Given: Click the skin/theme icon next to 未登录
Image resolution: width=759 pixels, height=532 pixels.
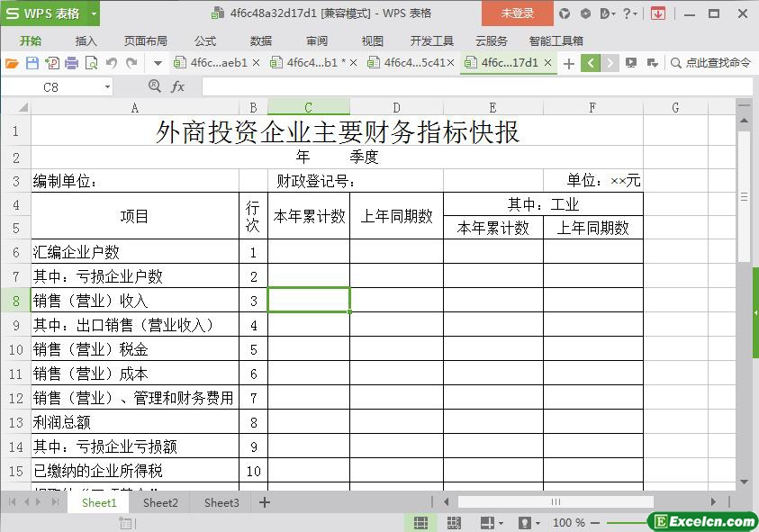Looking at the screenshot, I should point(565,14).
